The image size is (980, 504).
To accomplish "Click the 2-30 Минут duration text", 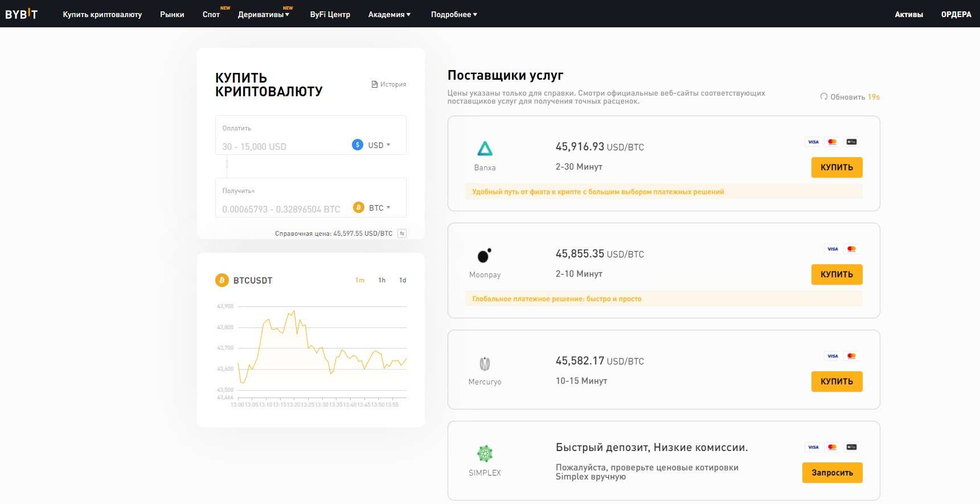I will (x=579, y=167).
